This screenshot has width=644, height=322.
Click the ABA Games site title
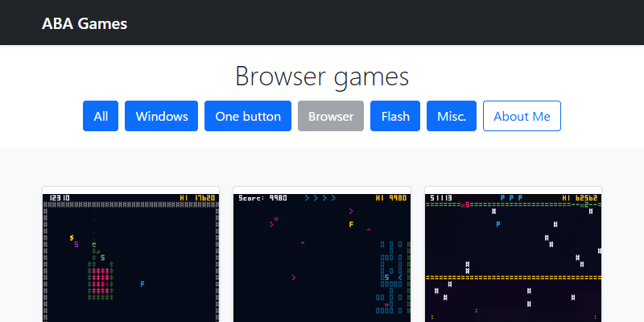click(x=85, y=23)
